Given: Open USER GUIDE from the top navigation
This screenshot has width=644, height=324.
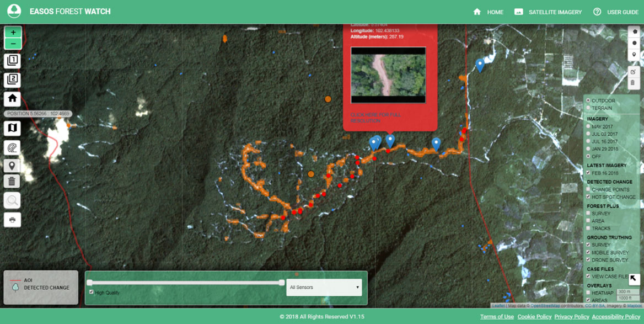Looking at the screenshot, I should point(622,12).
